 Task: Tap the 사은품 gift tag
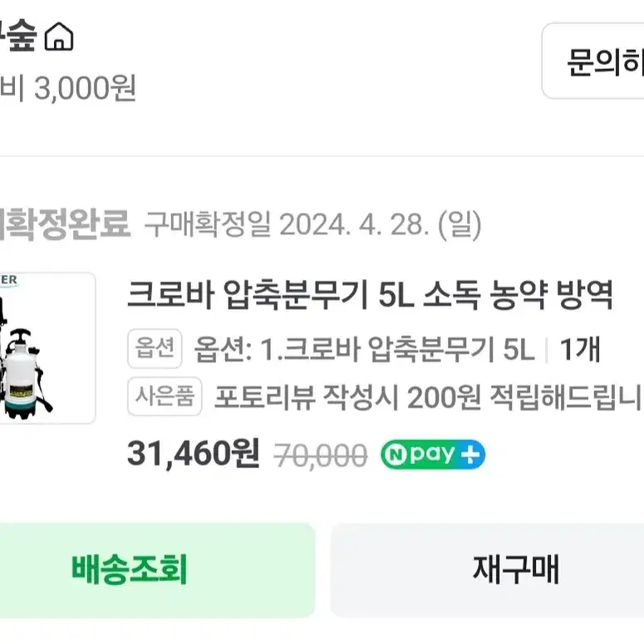(165, 396)
